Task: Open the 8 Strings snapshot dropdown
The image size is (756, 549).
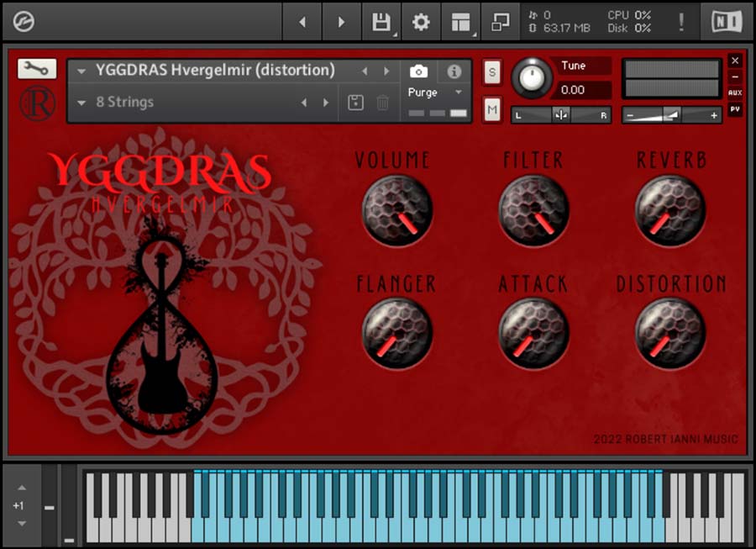Action: coord(81,103)
